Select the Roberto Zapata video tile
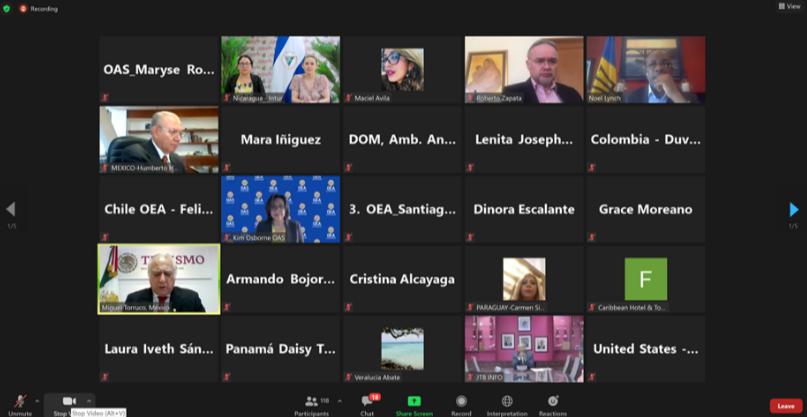Viewport: 807px width, 417px height. click(x=524, y=70)
